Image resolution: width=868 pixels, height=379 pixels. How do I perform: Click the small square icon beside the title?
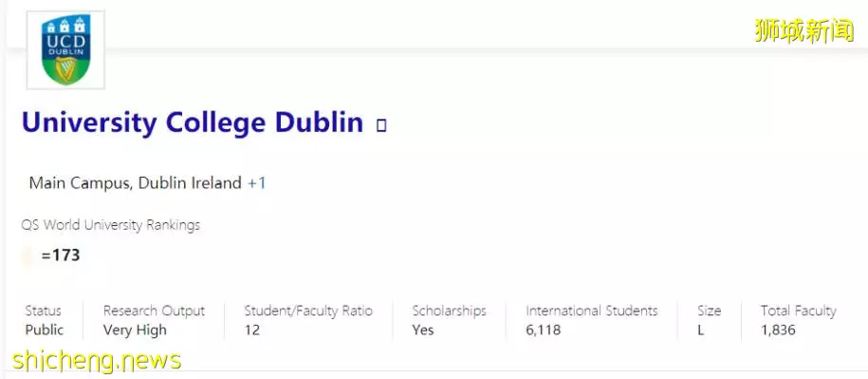[380, 125]
